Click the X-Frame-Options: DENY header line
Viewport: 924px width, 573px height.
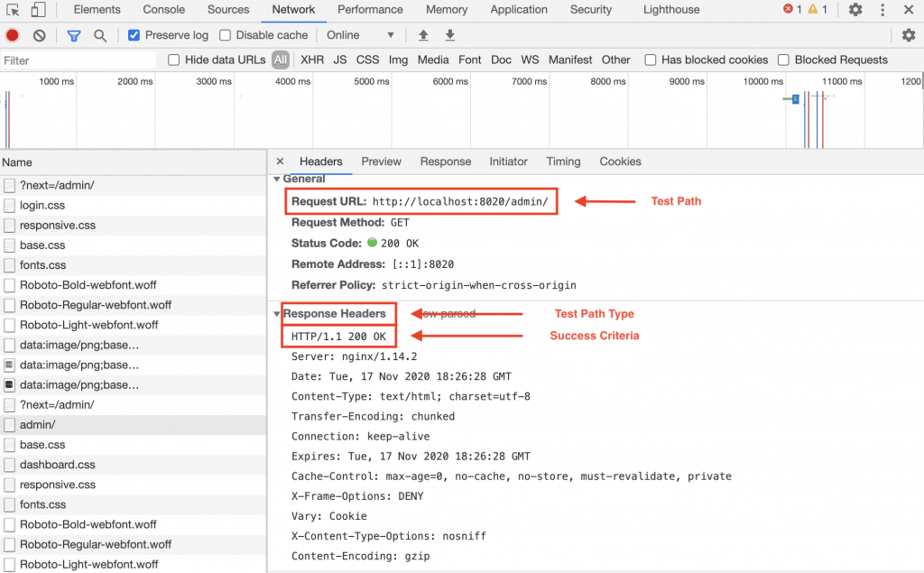[x=357, y=496]
